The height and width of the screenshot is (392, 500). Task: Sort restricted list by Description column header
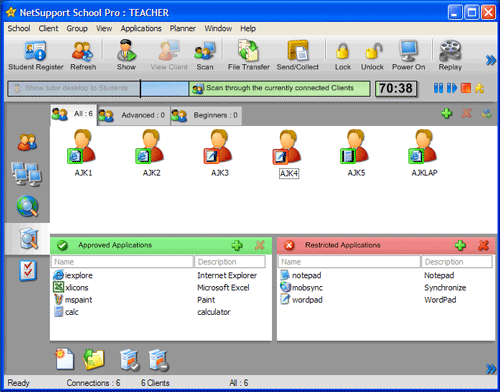457,262
